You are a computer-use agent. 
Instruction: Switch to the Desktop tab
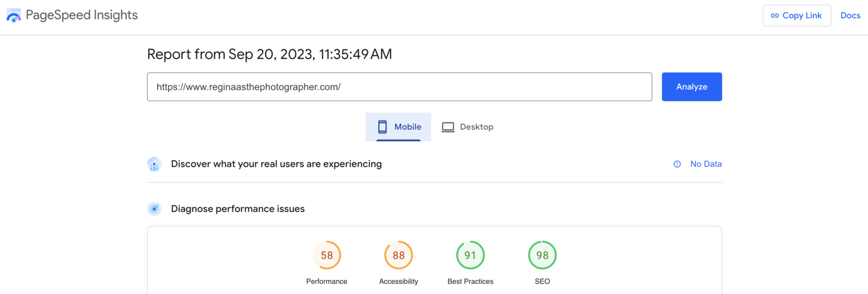pyautogui.click(x=468, y=127)
